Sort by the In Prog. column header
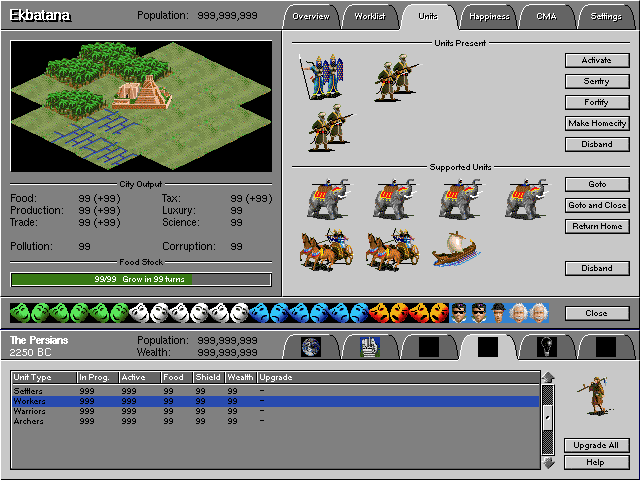The width and height of the screenshot is (640, 480). click(x=98, y=377)
